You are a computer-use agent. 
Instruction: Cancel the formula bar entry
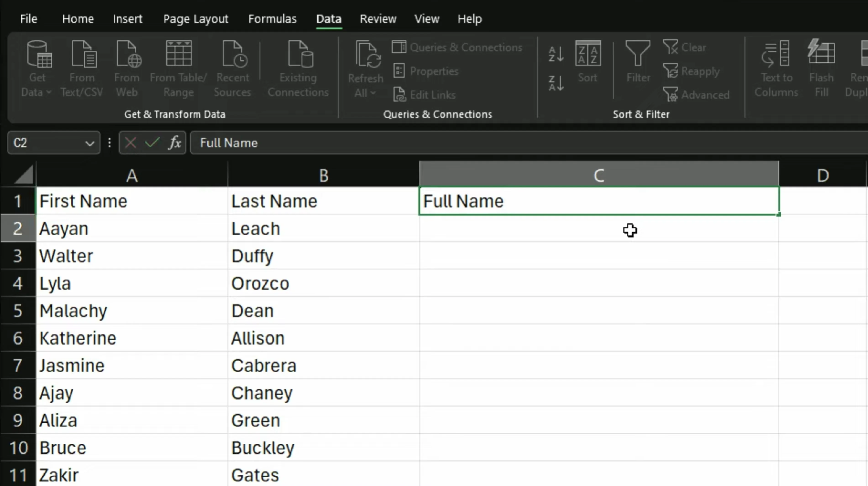[x=130, y=143]
